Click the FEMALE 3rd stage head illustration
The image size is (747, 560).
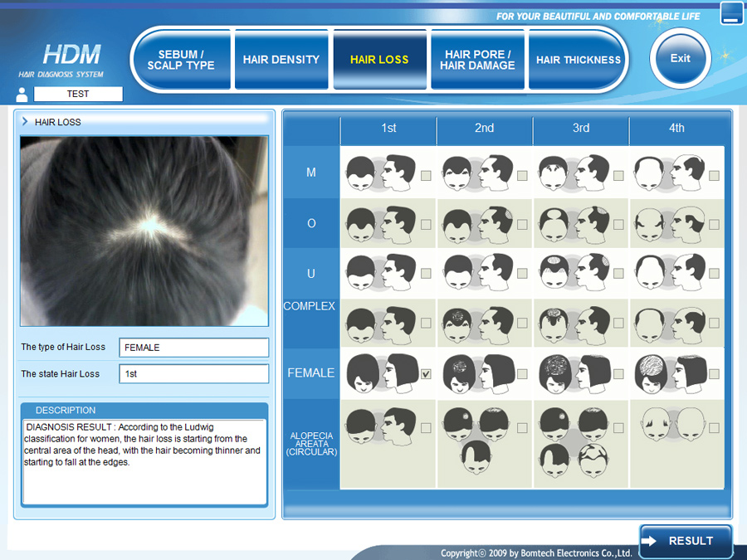click(573, 373)
